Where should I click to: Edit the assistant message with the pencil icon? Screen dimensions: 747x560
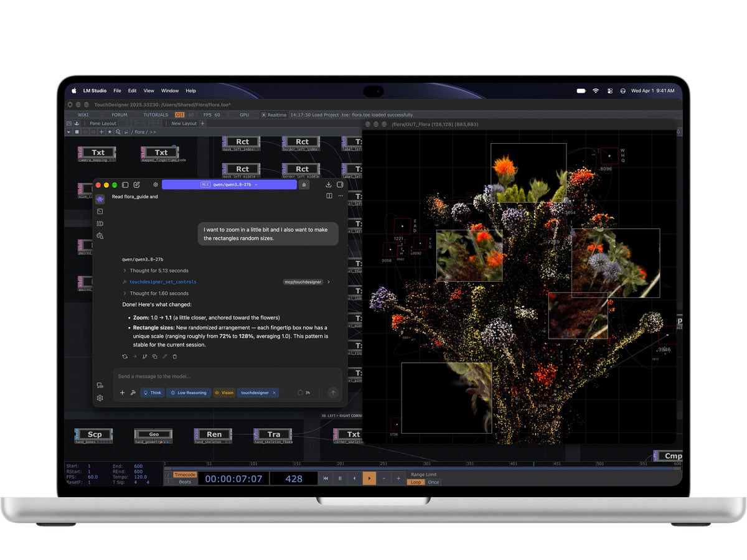tap(164, 357)
